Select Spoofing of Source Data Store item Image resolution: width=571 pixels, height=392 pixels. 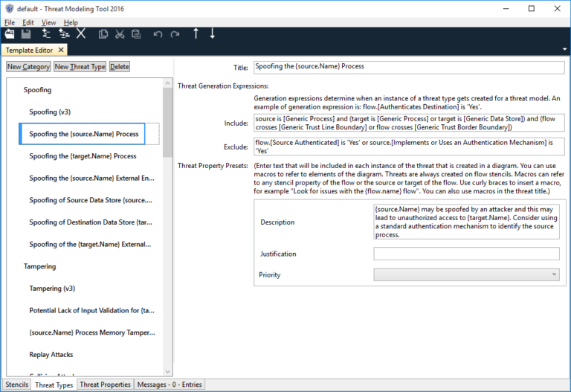tap(91, 200)
